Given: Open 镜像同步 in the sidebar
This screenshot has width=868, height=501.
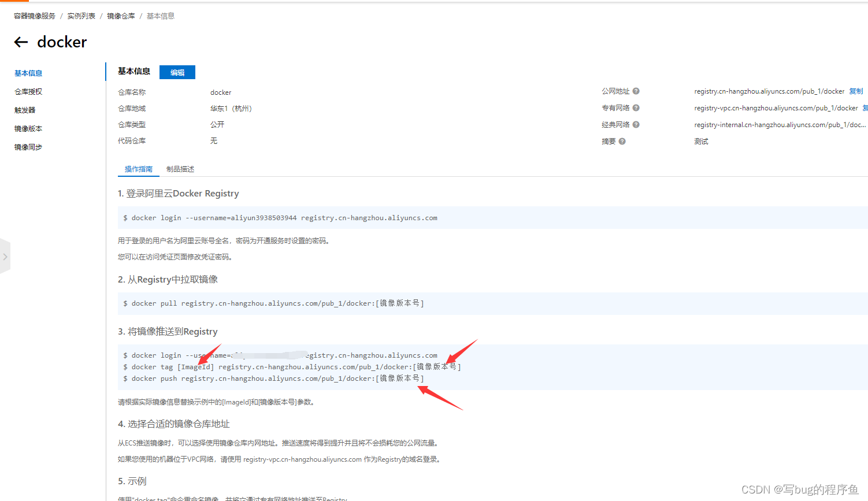Looking at the screenshot, I should click(28, 147).
